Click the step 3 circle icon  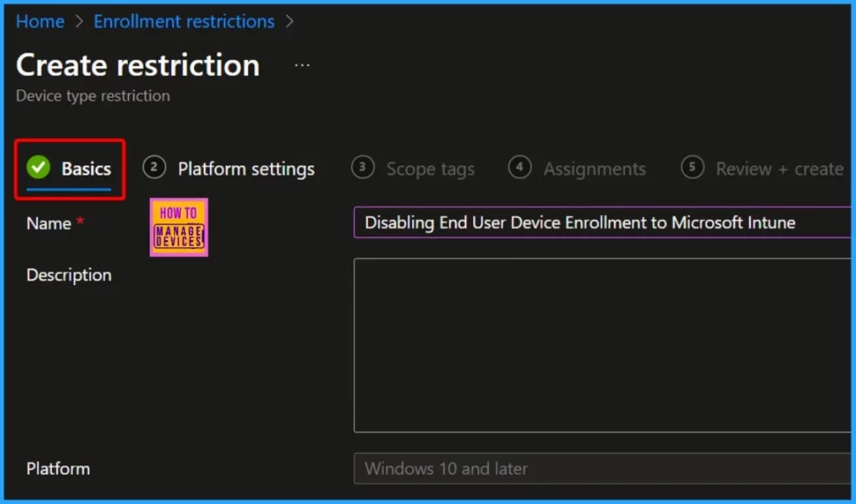click(x=363, y=167)
